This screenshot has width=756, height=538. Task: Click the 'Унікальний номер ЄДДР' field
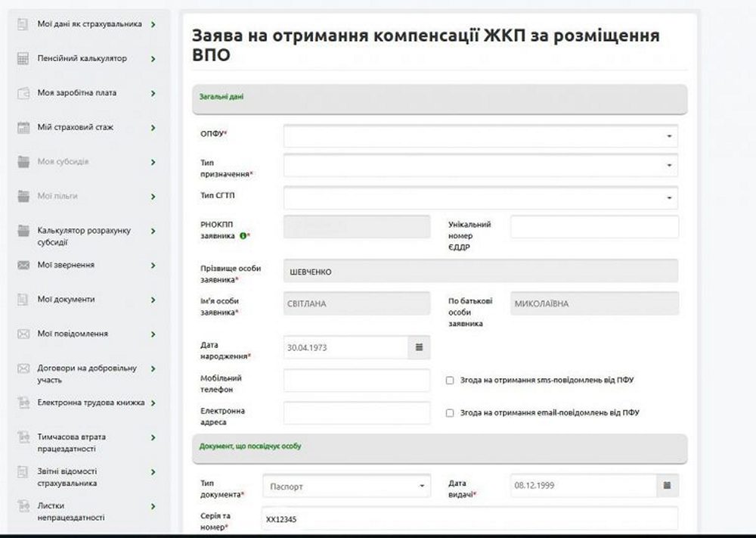[x=594, y=227]
